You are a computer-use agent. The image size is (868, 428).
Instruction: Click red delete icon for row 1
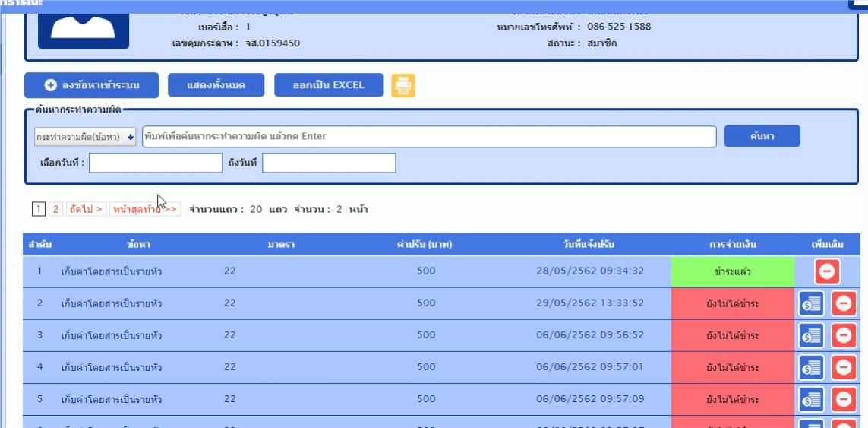point(827,271)
